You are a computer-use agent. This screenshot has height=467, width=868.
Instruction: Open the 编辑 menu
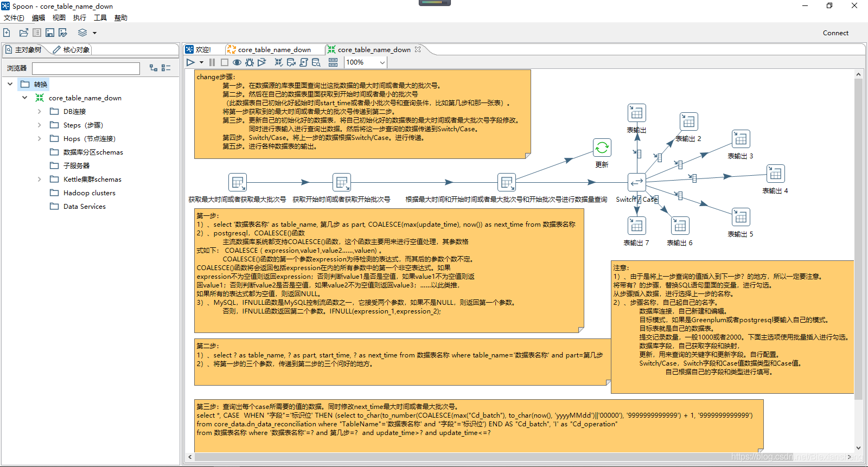click(x=39, y=18)
